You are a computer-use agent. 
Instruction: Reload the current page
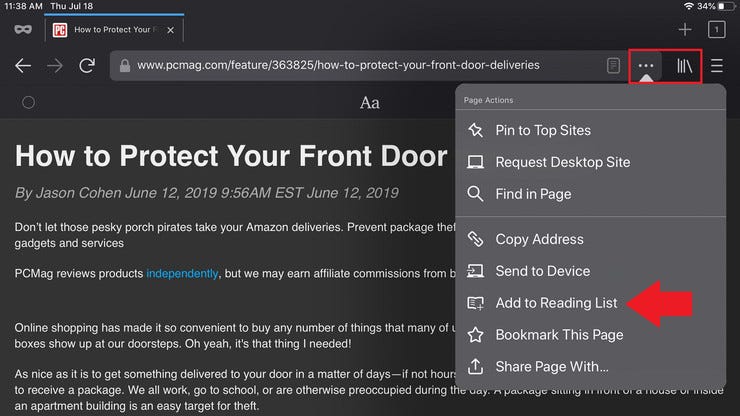click(87, 65)
